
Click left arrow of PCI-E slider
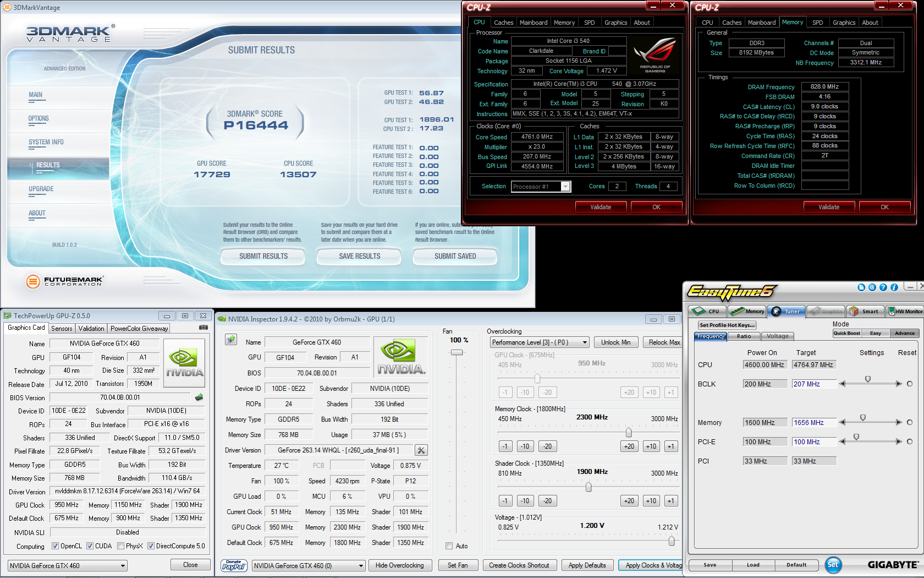point(842,441)
